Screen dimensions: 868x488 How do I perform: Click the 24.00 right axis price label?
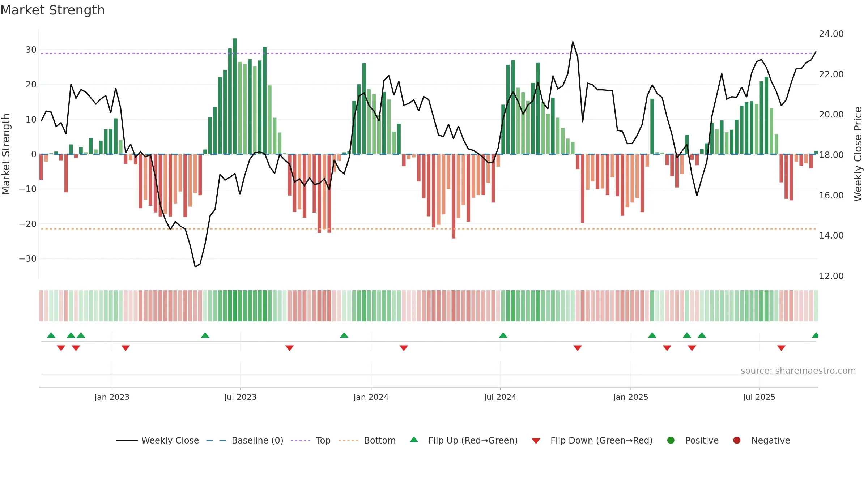[x=831, y=34]
